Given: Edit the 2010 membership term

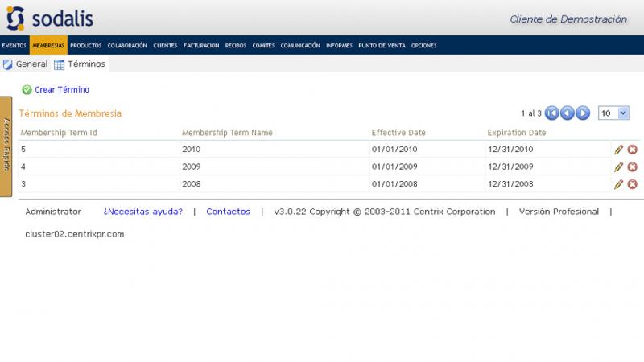Looking at the screenshot, I should coord(618,150).
